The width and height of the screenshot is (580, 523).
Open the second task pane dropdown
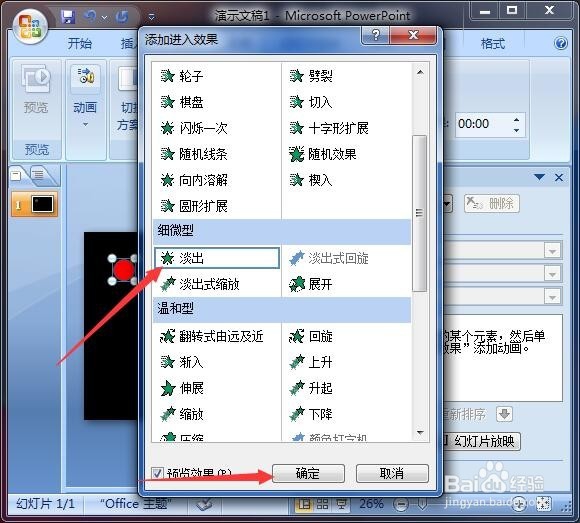[552, 274]
